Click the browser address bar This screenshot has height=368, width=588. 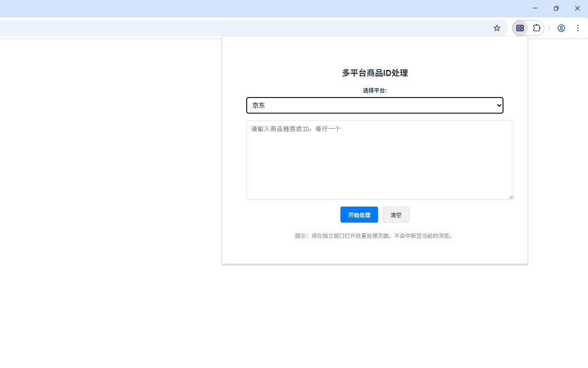tap(230, 28)
